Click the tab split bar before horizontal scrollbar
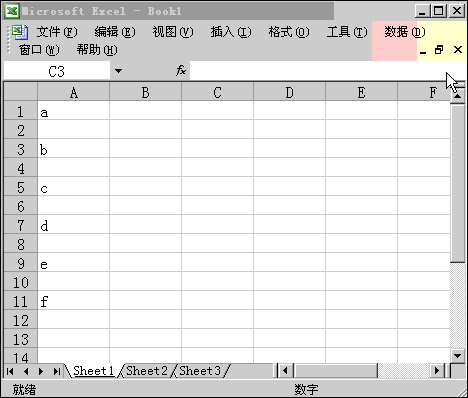468x398 pixels. click(276, 371)
